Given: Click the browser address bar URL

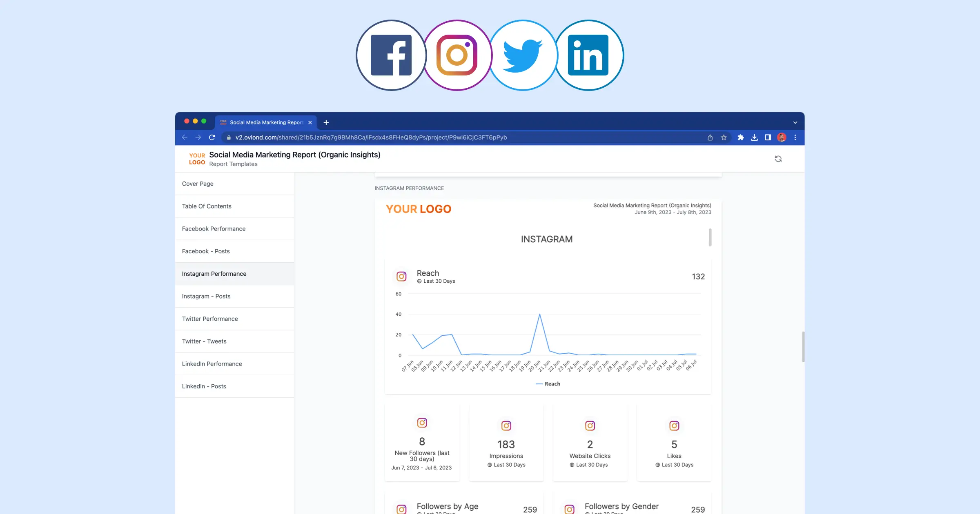Looking at the screenshot, I should (371, 137).
